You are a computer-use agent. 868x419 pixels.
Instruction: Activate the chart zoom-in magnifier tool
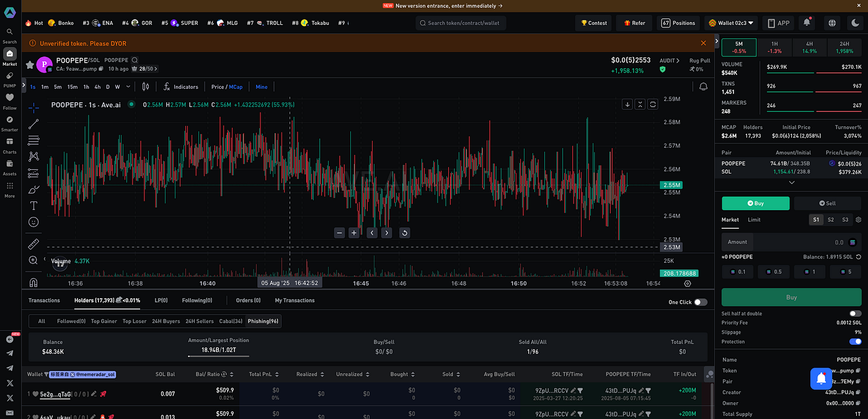(33, 260)
